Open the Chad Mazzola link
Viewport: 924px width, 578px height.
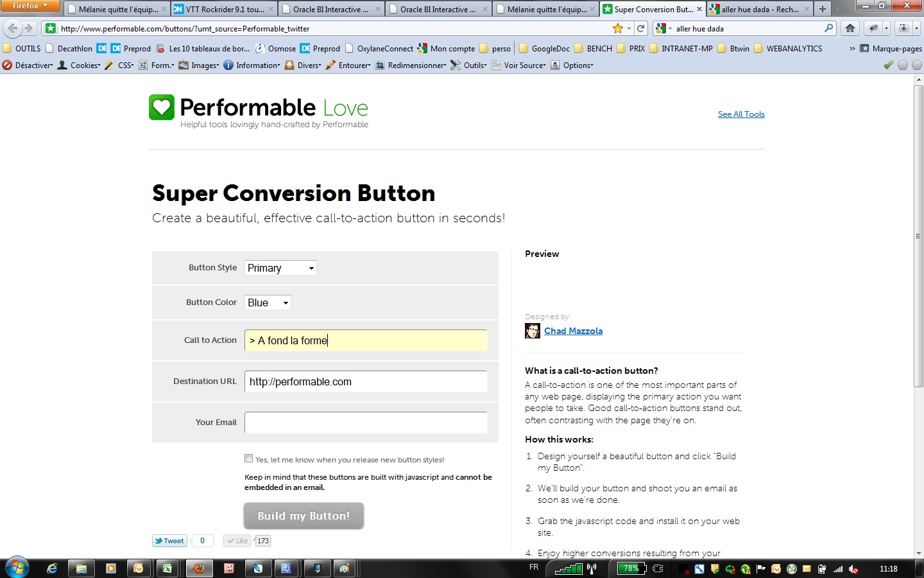[x=573, y=331]
